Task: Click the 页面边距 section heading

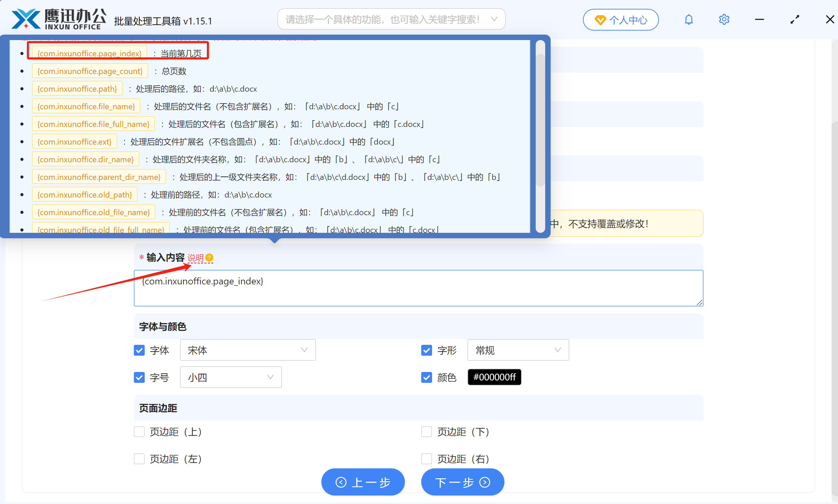Action: (158, 408)
